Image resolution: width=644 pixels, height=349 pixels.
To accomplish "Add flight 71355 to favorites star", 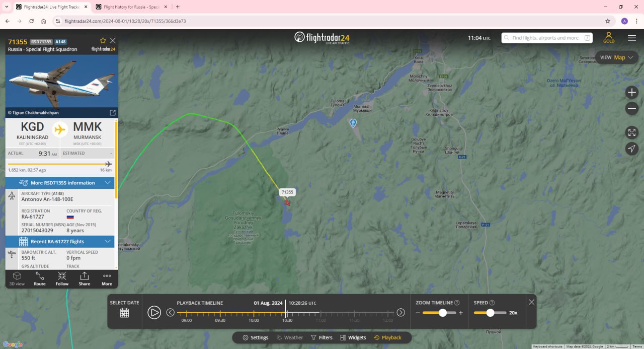I will point(103,41).
